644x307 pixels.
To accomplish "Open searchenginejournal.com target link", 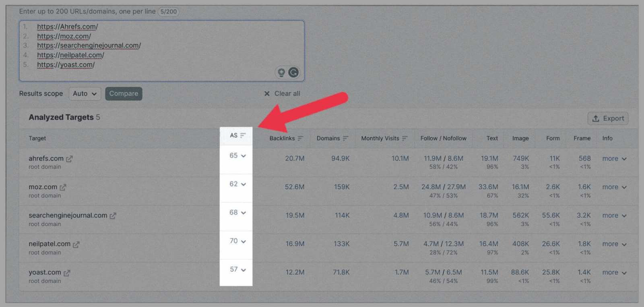I will 68,215.
